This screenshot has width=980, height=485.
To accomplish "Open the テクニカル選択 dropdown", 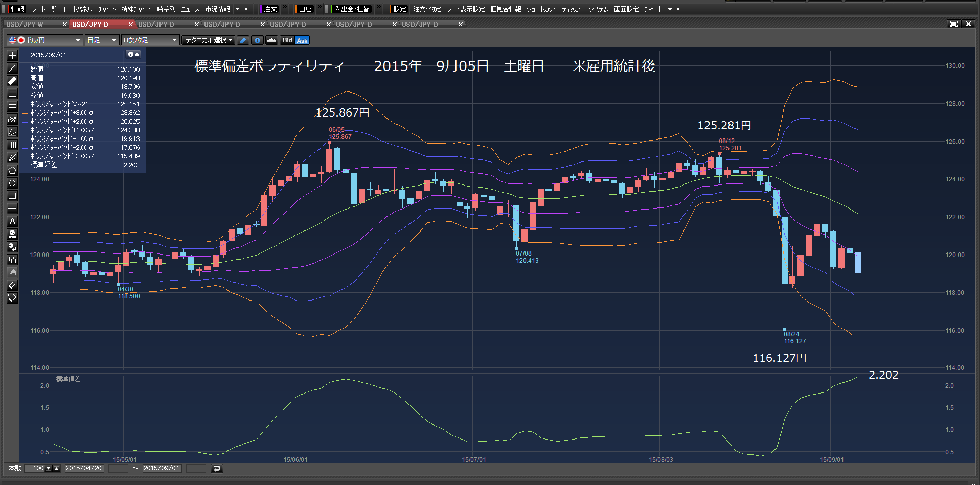I will click(x=209, y=40).
